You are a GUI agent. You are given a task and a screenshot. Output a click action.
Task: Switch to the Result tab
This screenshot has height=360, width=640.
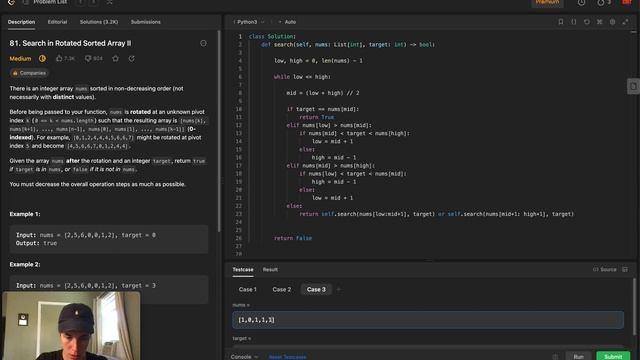270,270
